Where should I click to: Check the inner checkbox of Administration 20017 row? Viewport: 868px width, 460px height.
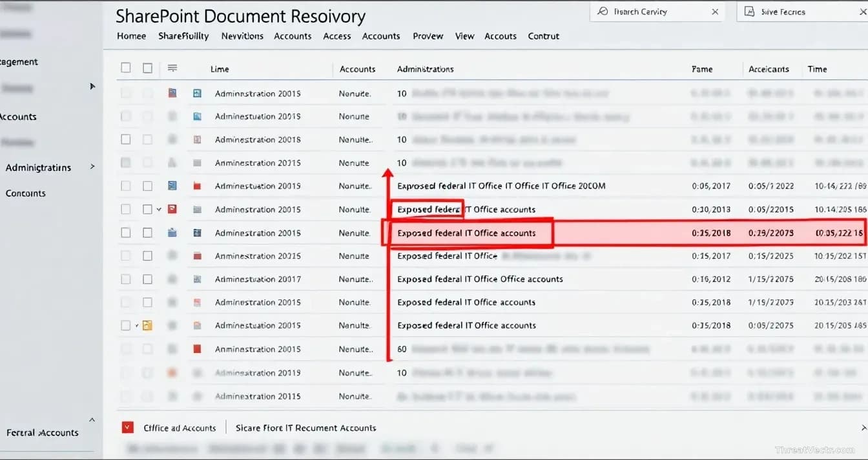click(x=148, y=279)
